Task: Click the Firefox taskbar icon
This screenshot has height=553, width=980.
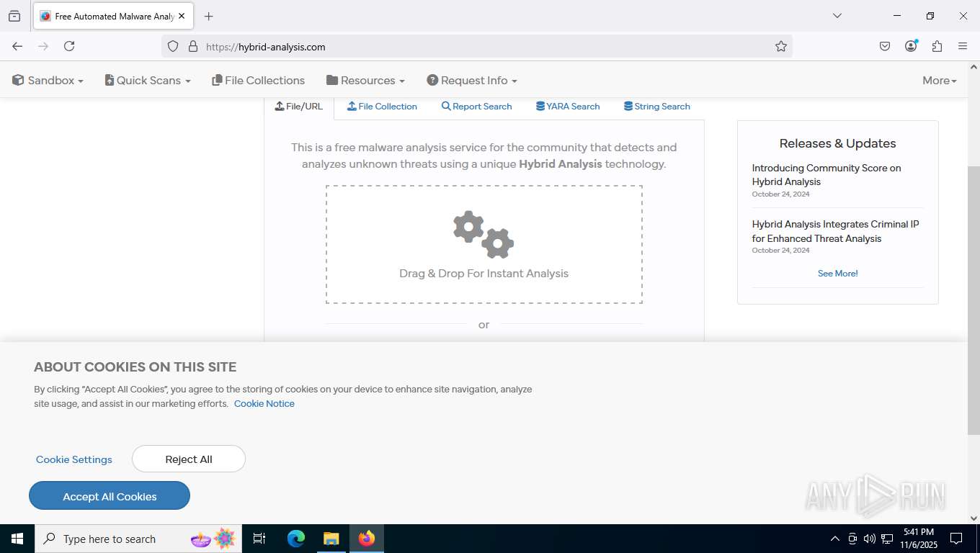Action: 367,539
